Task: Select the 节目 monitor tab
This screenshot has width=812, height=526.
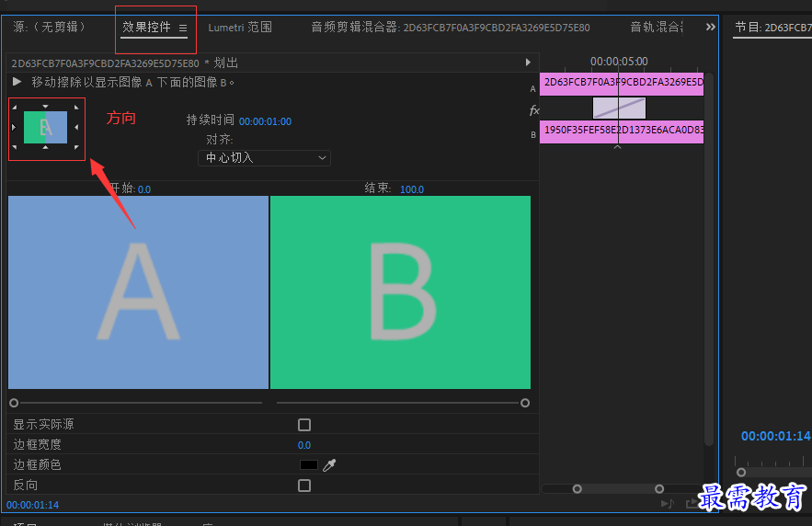Action: [x=772, y=27]
